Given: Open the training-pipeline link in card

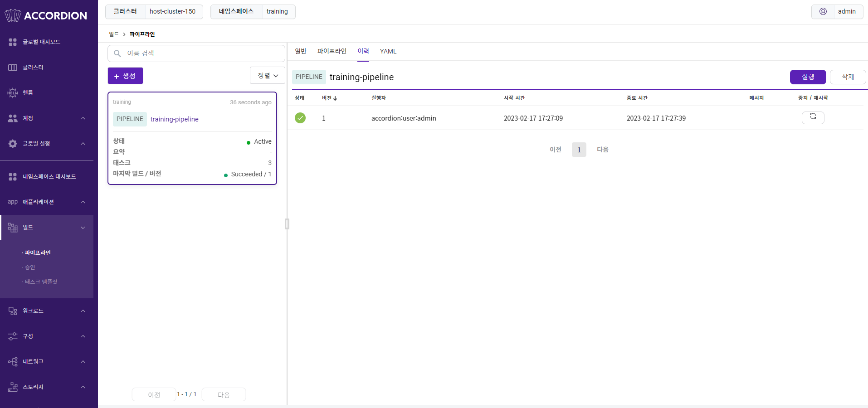Looking at the screenshot, I should [175, 119].
